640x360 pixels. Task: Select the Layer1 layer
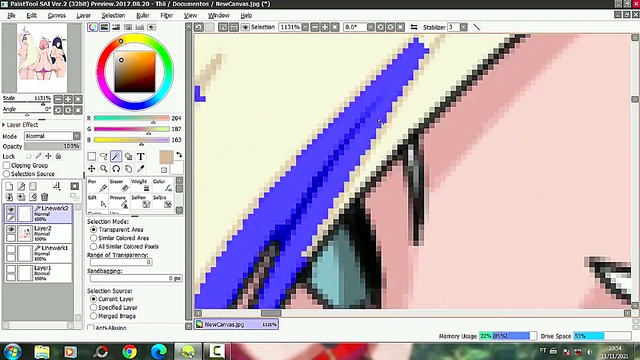[39, 273]
